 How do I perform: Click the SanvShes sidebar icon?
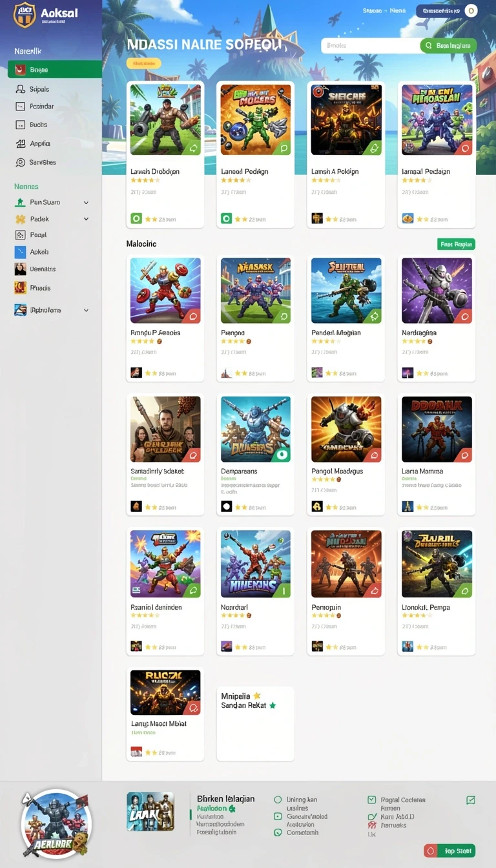coord(20,163)
